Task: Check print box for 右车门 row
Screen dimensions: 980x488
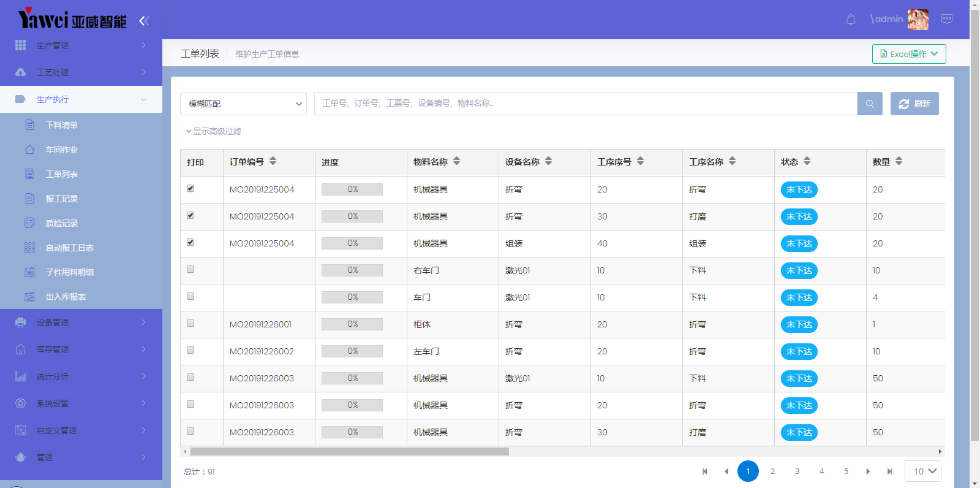Action: click(x=190, y=269)
